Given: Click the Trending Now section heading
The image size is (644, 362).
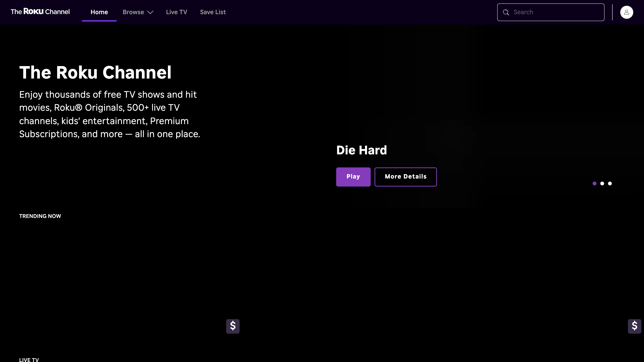Looking at the screenshot, I should pyautogui.click(x=40, y=216).
